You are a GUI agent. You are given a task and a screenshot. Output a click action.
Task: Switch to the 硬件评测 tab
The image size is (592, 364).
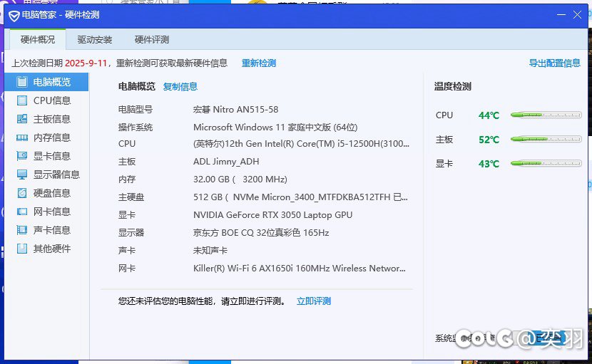152,40
